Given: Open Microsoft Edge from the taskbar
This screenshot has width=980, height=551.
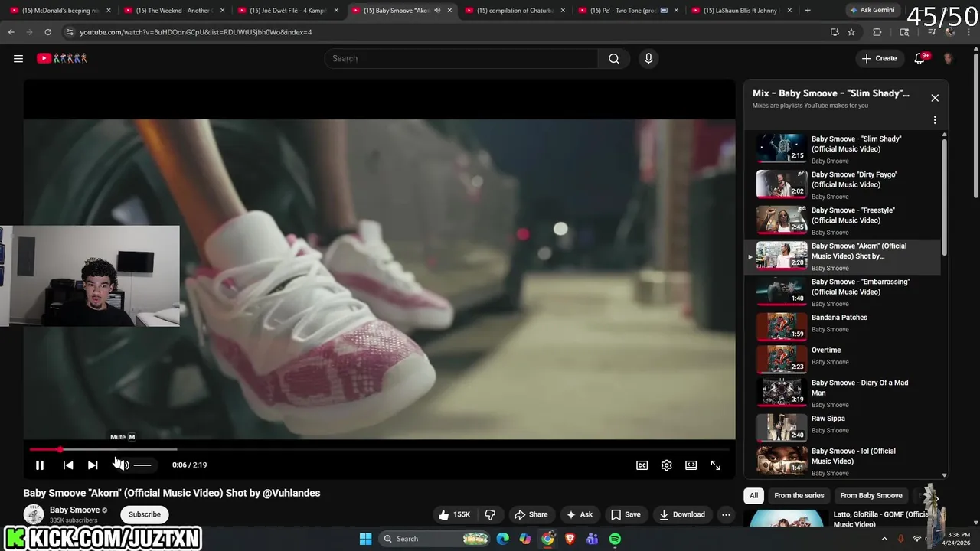Looking at the screenshot, I should (x=502, y=539).
